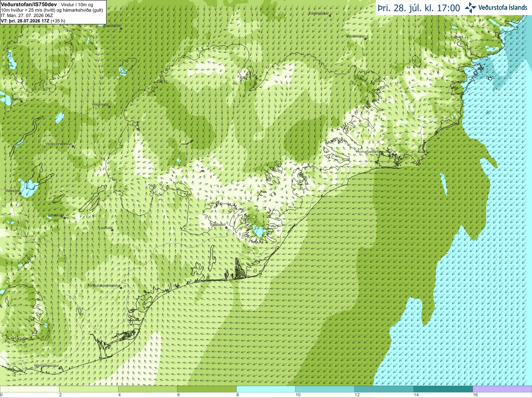532x398 pixels.
Task: Select the Eyjabakkar station dot
Action: click(365, 39)
